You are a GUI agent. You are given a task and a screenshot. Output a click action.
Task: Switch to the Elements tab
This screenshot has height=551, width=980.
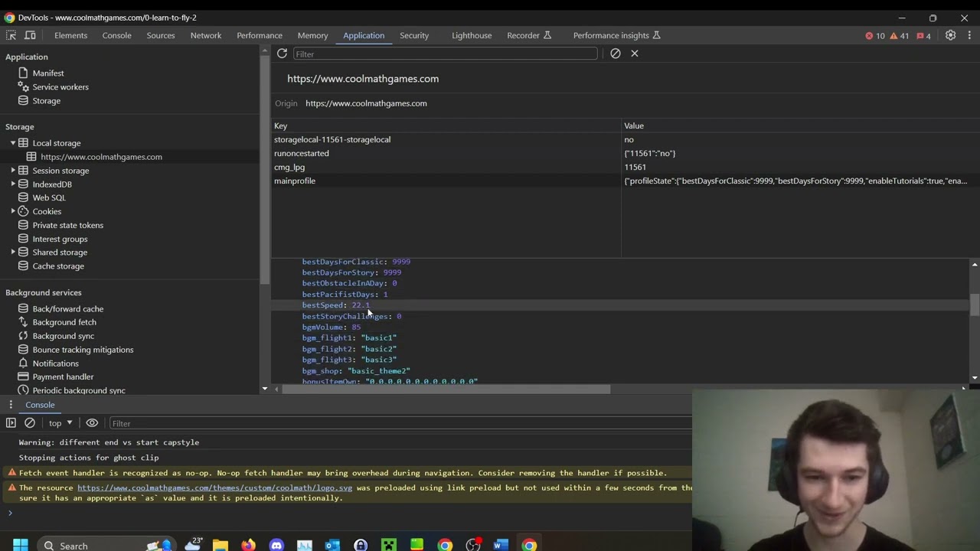[70, 35]
